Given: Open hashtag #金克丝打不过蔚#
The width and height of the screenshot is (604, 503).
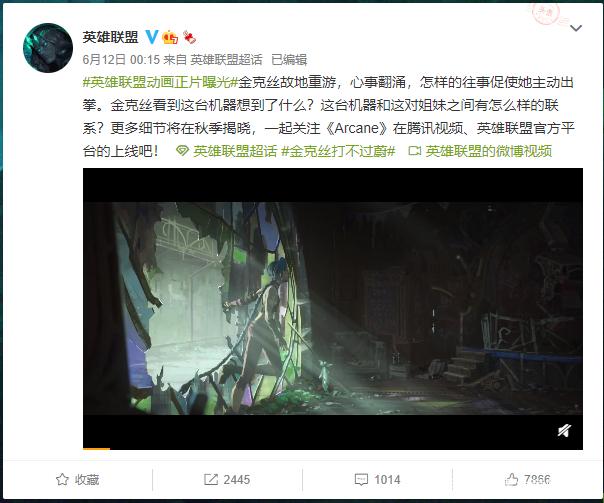Looking at the screenshot, I should (339, 151).
